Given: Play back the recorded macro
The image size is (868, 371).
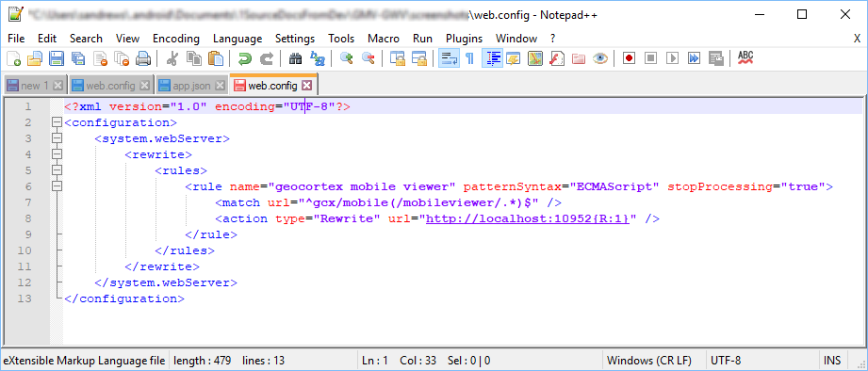Looking at the screenshot, I should pyautogui.click(x=673, y=57).
